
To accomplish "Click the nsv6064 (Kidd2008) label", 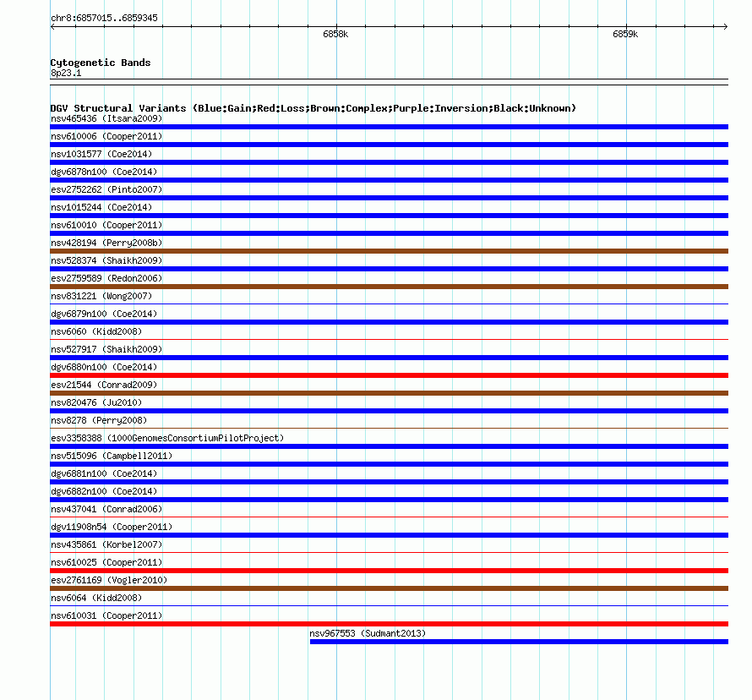I will [x=96, y=598].
